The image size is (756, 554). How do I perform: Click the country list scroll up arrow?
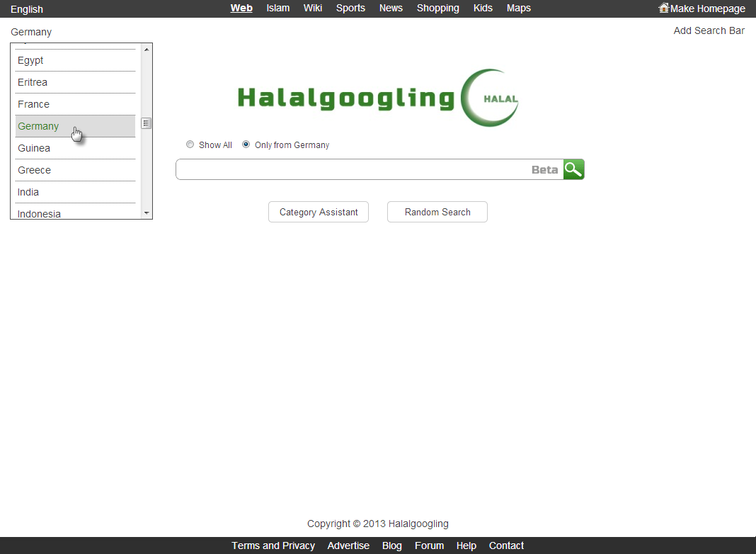tap(147, 49)
